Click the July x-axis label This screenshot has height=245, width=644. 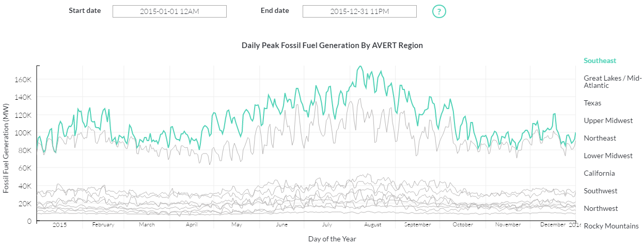[327, 225]
